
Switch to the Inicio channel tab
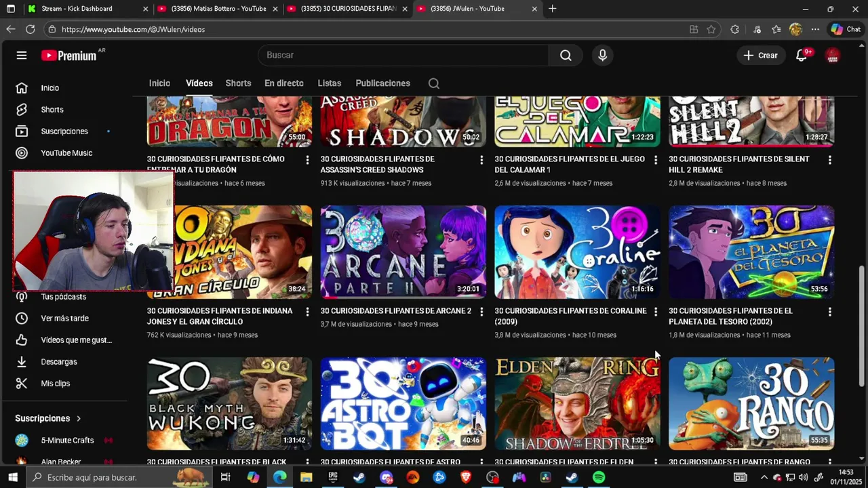click(x=159, y=83)
